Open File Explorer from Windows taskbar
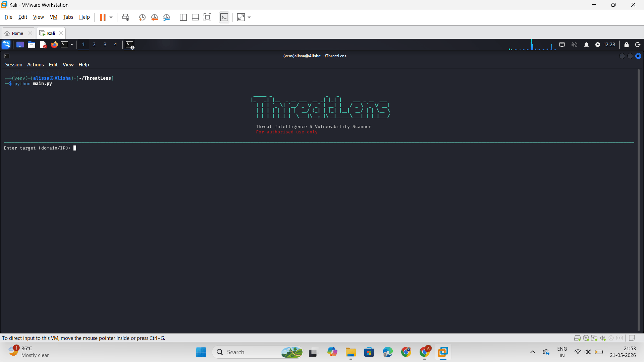The height and width of the screenshot is (362, 644). pyautogui.click(x=351, y=352)
